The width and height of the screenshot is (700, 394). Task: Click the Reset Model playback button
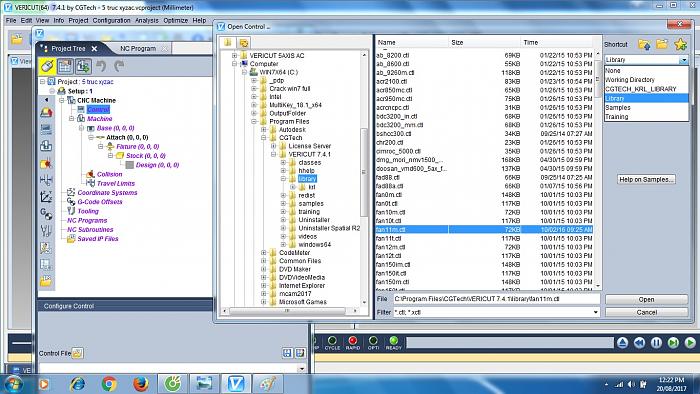pos(622,343)
